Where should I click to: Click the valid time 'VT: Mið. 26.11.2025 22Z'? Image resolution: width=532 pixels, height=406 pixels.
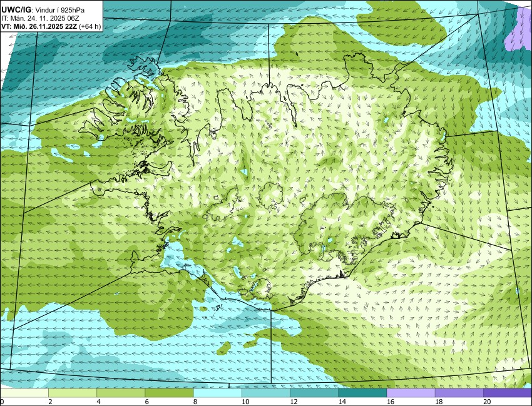point(39,26)
